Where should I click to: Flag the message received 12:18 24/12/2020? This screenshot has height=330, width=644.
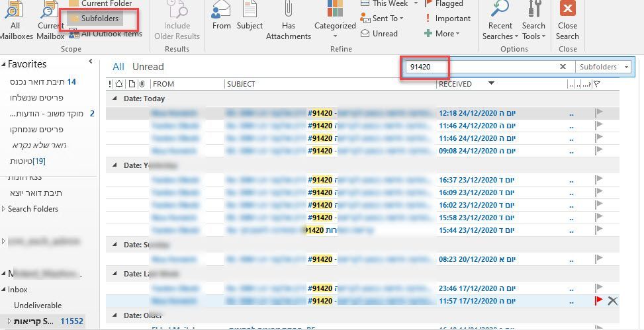pyautogui.click(x=599, y=112)
